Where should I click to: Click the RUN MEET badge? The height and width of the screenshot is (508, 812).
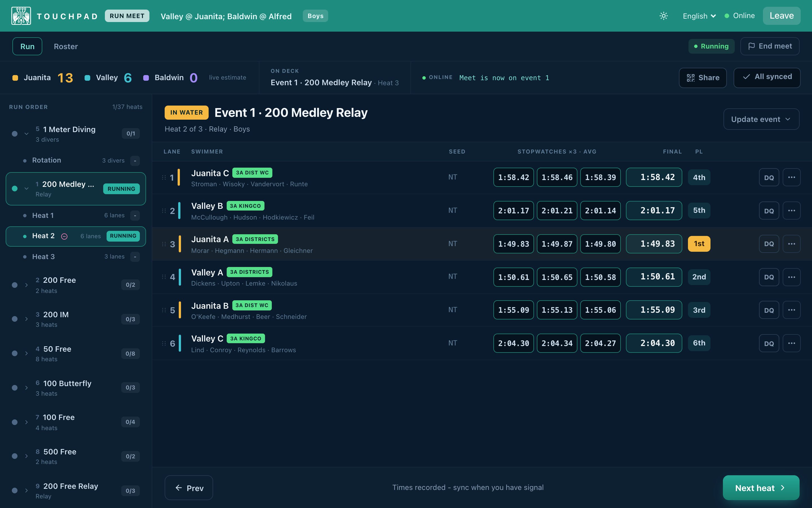127,16
